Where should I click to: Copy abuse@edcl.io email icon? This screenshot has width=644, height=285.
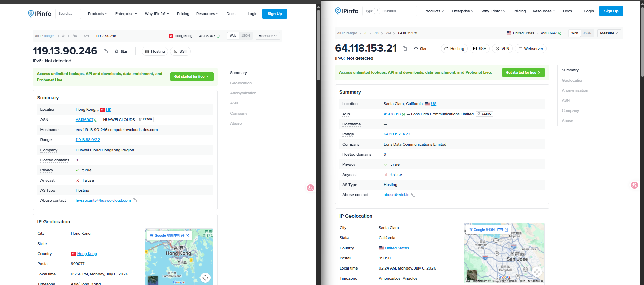[413, 195]
